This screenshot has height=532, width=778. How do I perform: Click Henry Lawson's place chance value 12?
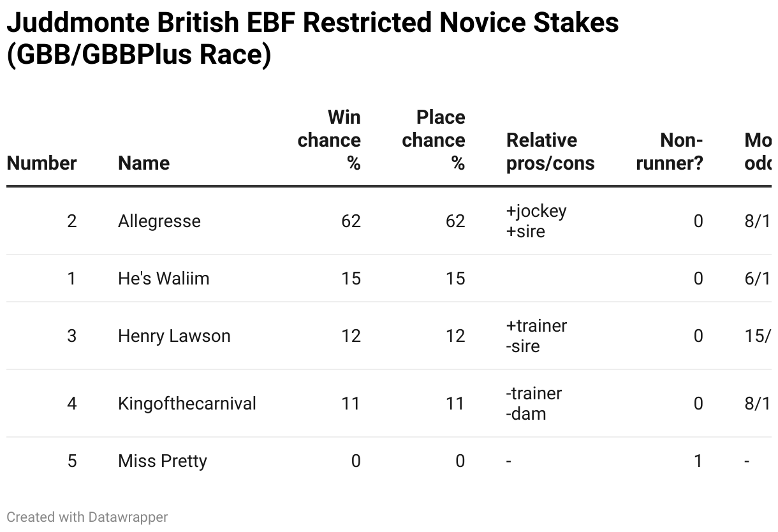click(x=455, y=336)
